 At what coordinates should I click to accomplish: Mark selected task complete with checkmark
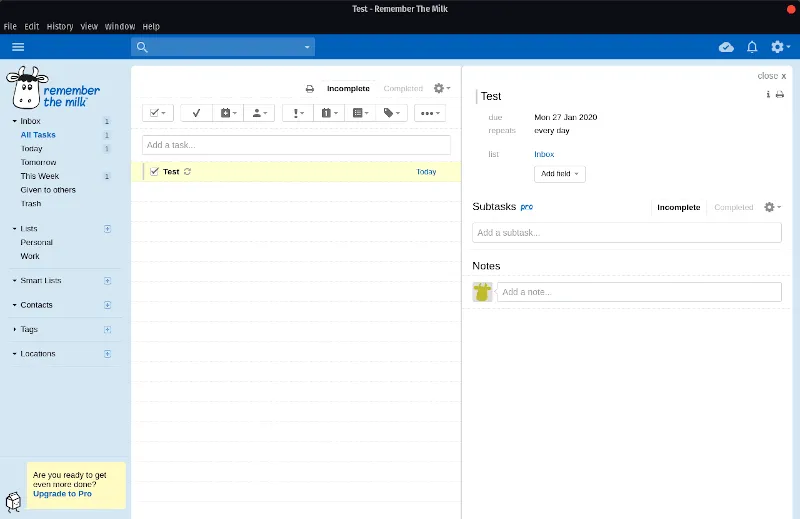click(196, 113)
